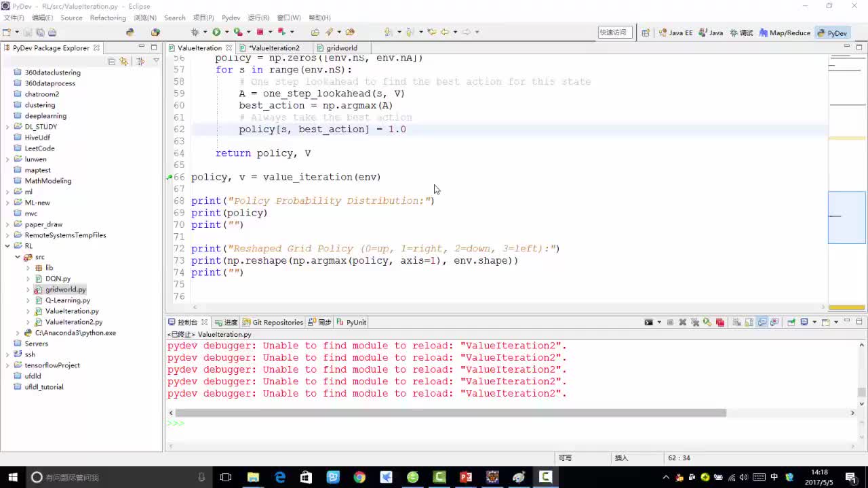868x488 pixels.
Task: Click the console horizontal scrollbar
Action: (x=450, y=413)
